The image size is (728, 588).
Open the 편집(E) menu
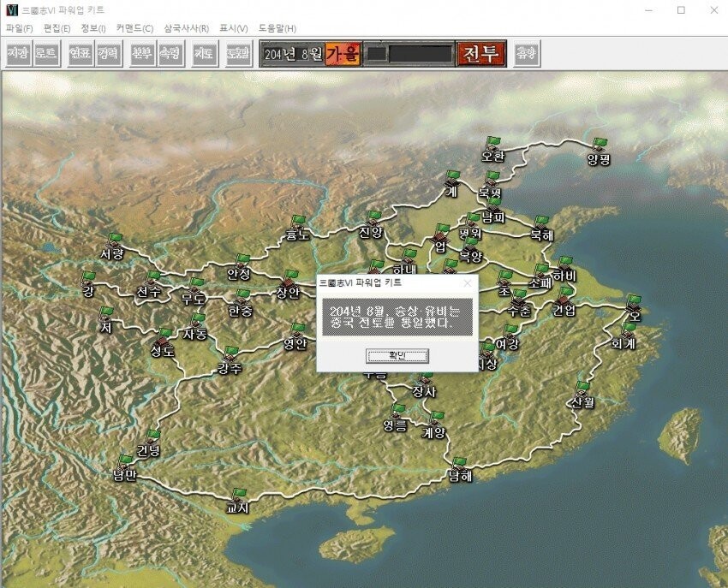point(57,28)
